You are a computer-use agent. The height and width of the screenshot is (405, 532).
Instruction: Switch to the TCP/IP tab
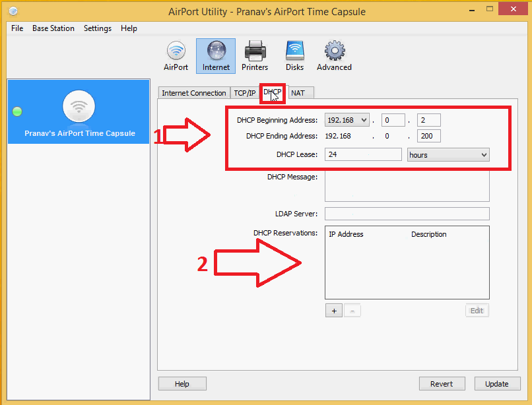click(x=244, y=93)
